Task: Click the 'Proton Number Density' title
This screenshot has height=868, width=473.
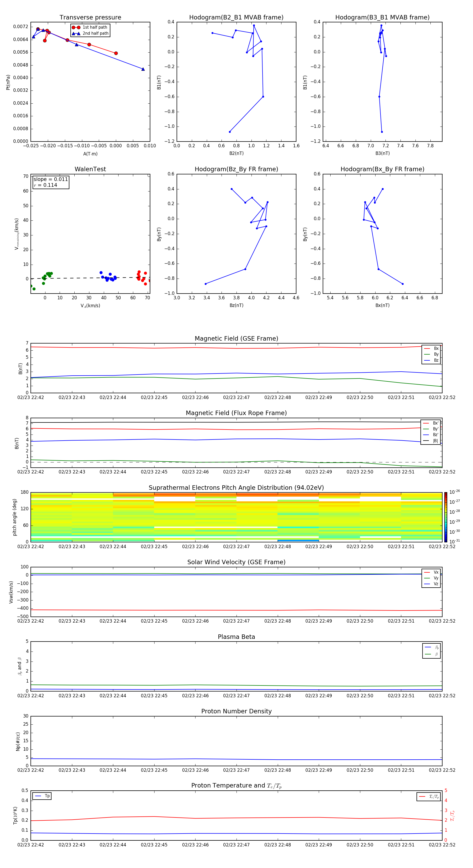Action: coord(236,711)
